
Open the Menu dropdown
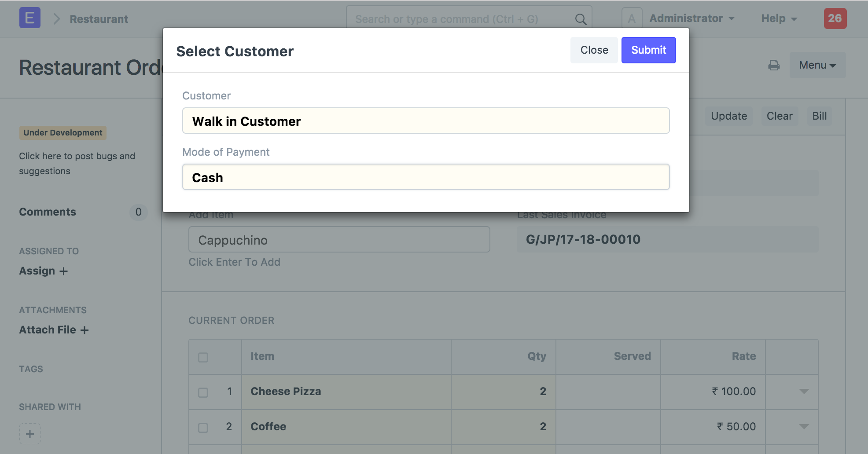[817, 66]
